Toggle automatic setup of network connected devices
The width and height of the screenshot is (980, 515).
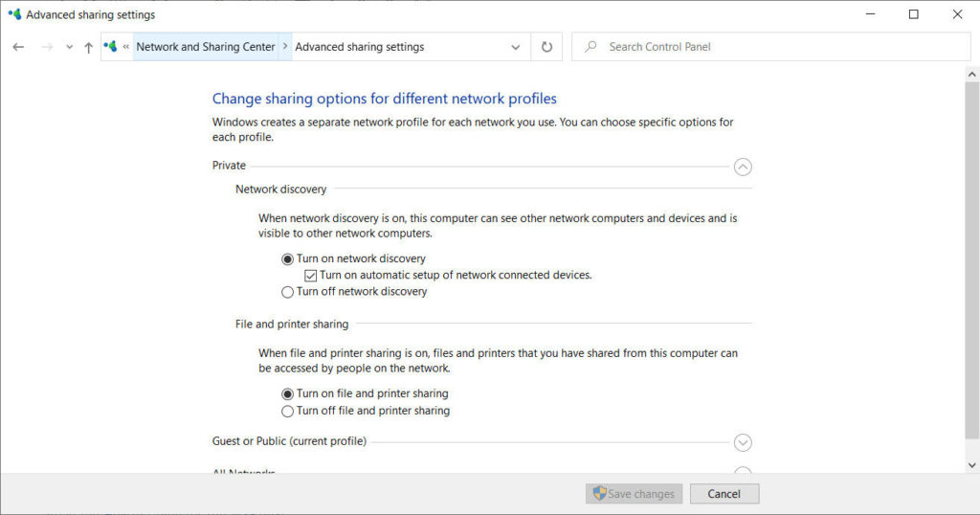point(311,276)
